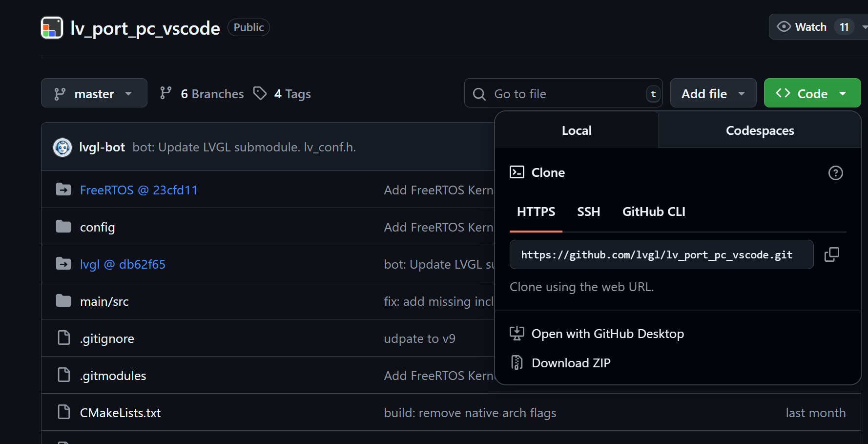Click the CMakeLists.txt file icon

click(x=64, y=412)
